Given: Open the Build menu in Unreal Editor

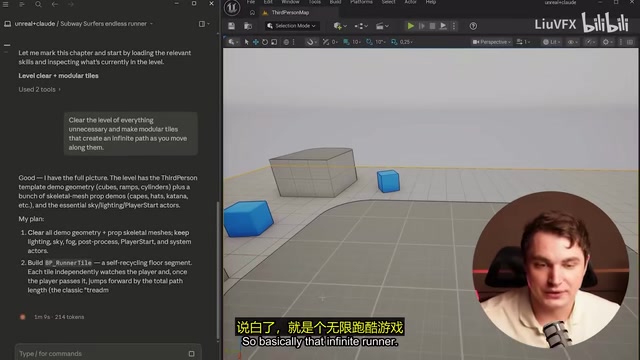Looking at the screenshot, I should pos(336,2).
